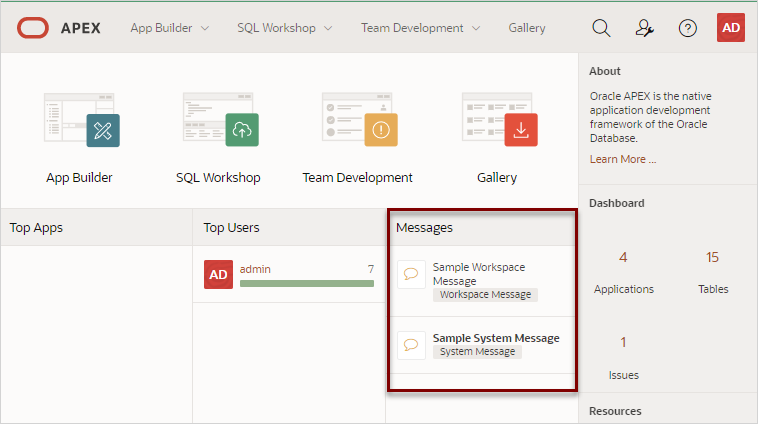
Task: Click the Top Apps heading
Action: click(x=36, y=228)
